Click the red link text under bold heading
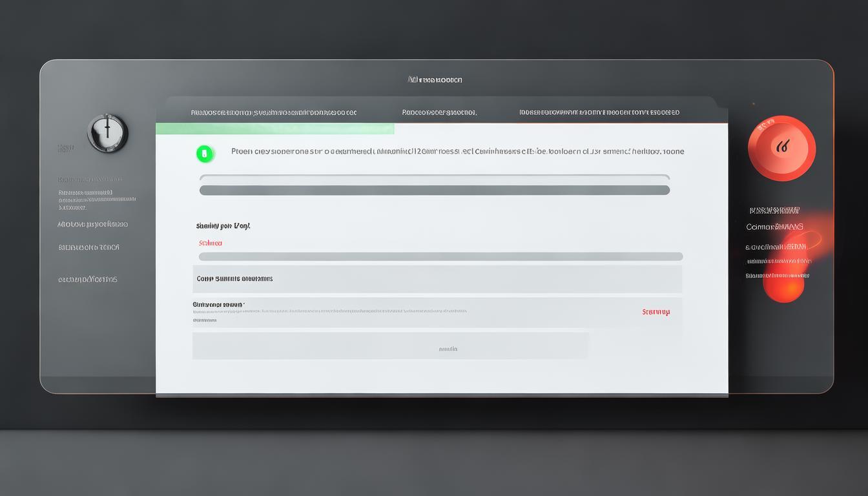The image size is (868, 496). tap(211, 243)
